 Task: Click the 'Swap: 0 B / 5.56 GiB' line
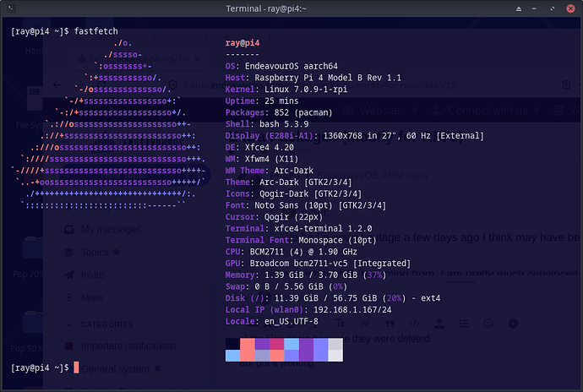[x=286, y=286]
